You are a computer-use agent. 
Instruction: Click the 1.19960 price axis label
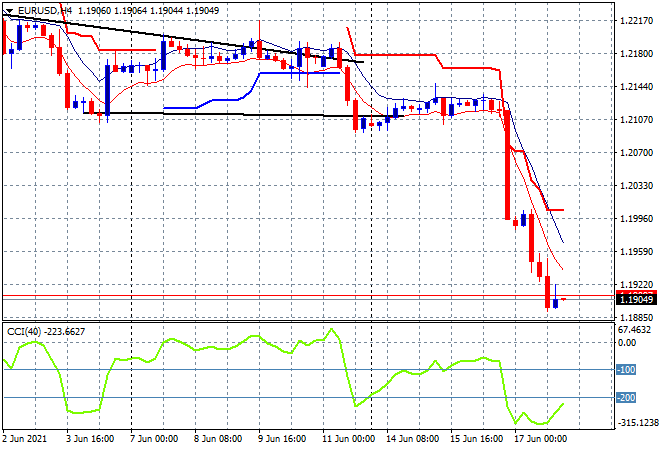tap(637, 219)
